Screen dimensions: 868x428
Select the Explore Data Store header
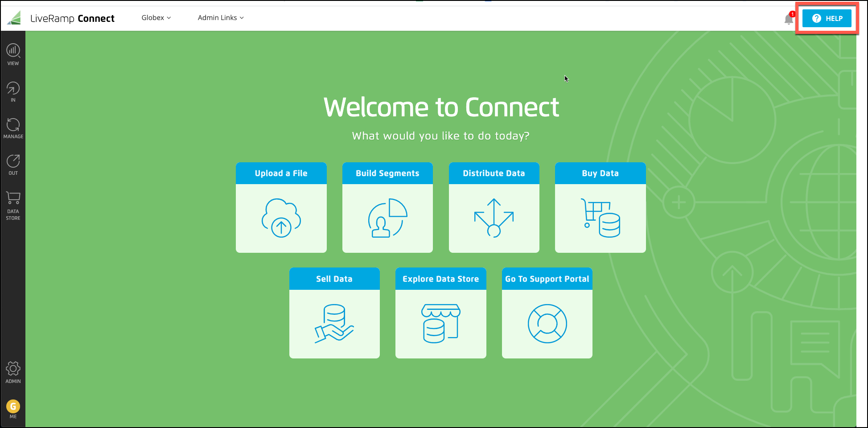coord(441,279)
